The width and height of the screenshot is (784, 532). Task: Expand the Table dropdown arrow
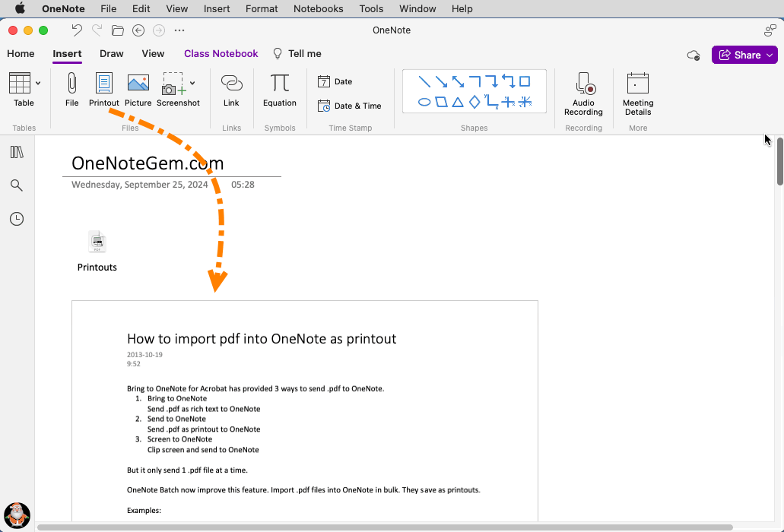(x=38, y=84)
